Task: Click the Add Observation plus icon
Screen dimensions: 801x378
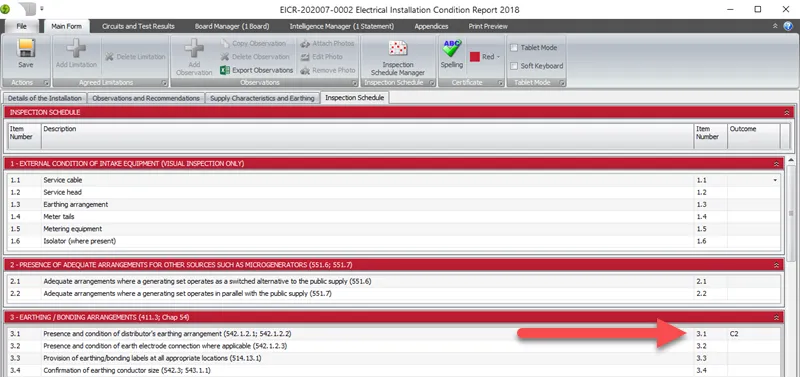Action: (x=194, y=49)
